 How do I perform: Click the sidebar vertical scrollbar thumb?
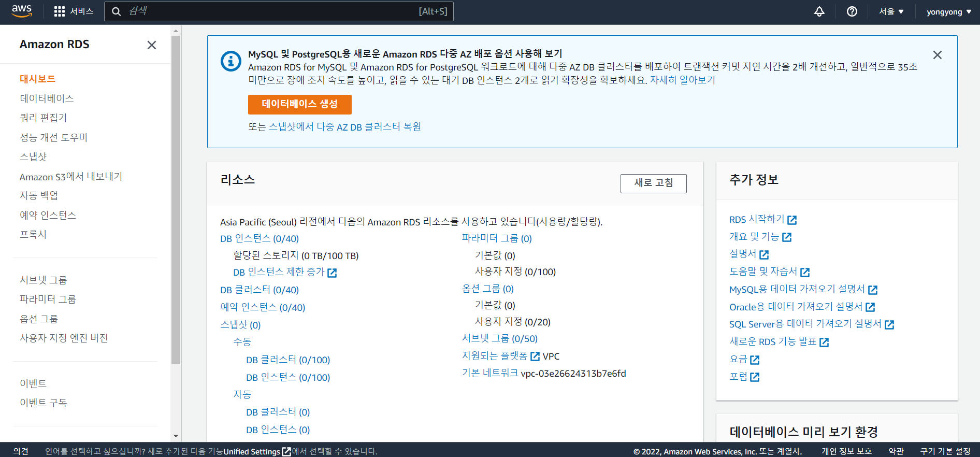[x=176, y=200]
